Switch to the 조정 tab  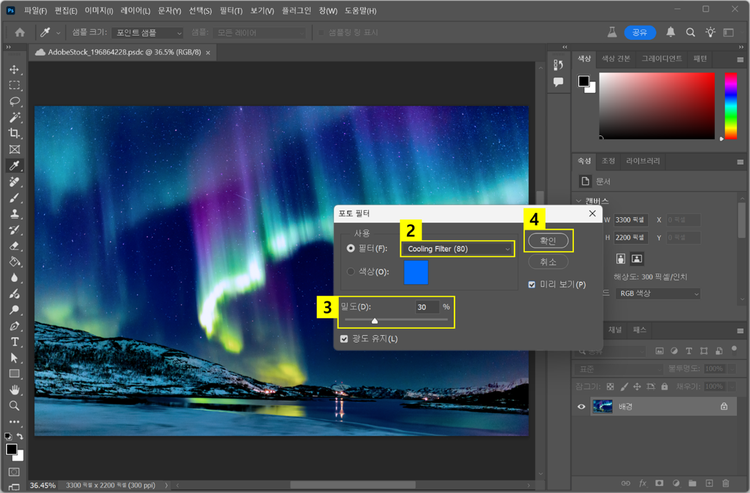[608, 161]
